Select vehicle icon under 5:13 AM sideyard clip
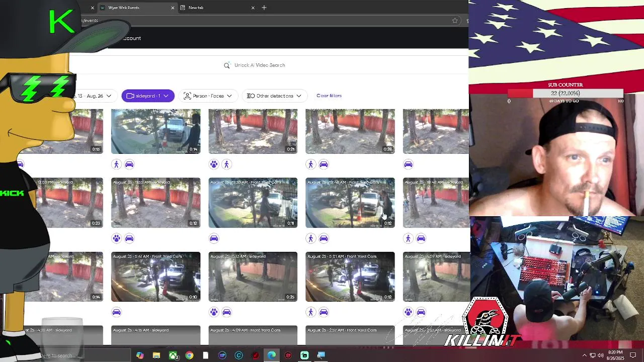Image resolution: width=644 pixels, height=362 pixels. coord(226,312)
